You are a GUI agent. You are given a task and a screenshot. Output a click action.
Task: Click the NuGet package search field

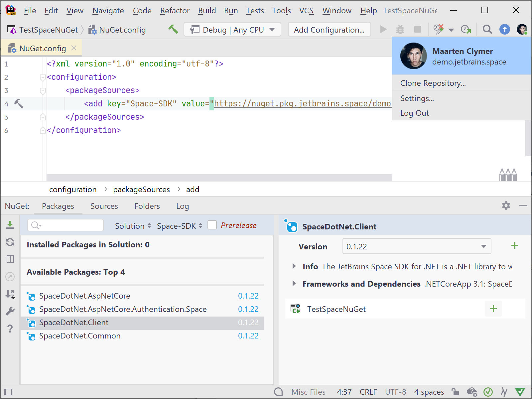[x=66, y=225]
